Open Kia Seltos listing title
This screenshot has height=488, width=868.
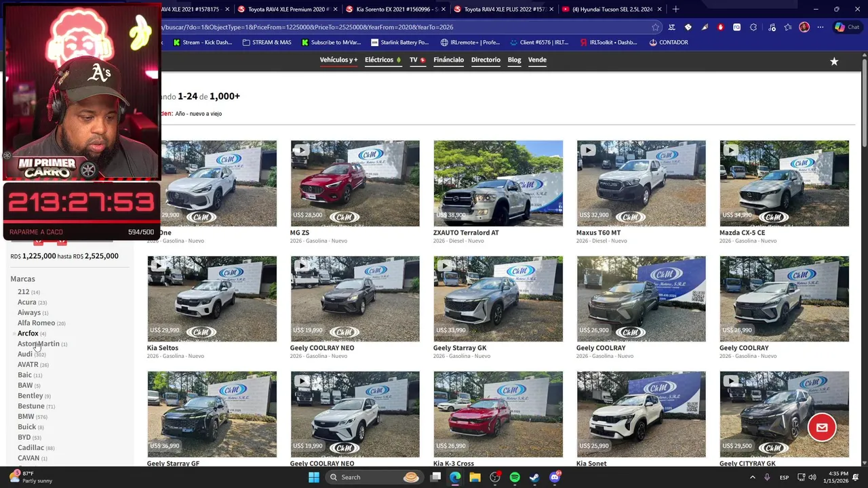[x=163, y=348]
